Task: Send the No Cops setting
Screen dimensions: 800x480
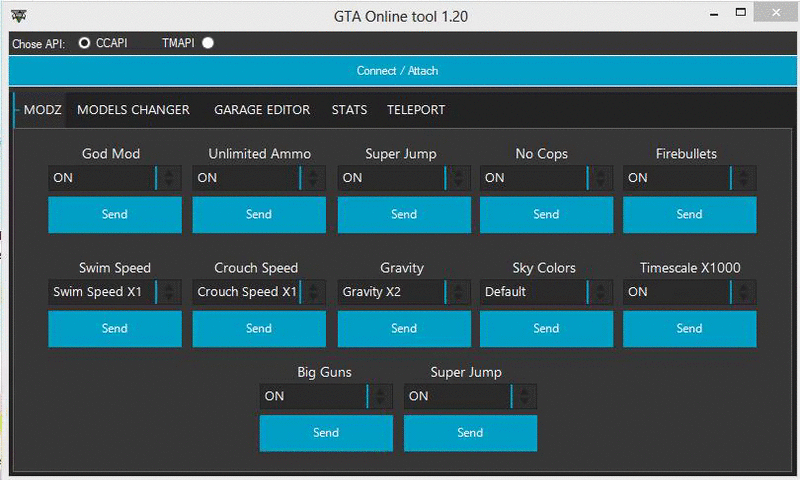Action: [x=546, y=215]
